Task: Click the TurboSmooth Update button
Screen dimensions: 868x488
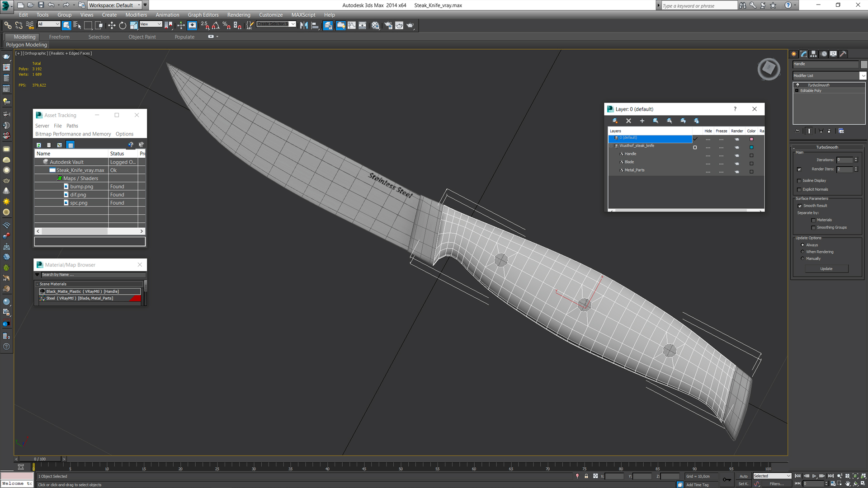Action: [x=826, y=269]
